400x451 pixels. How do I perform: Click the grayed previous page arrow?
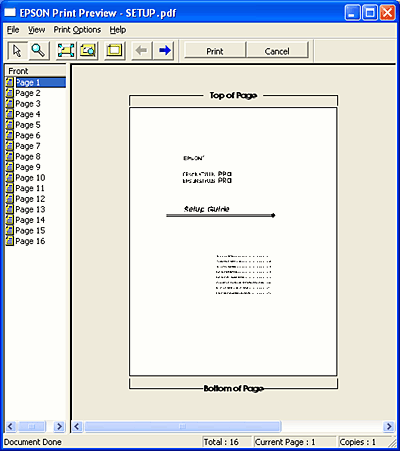click(x=142, y=51)
